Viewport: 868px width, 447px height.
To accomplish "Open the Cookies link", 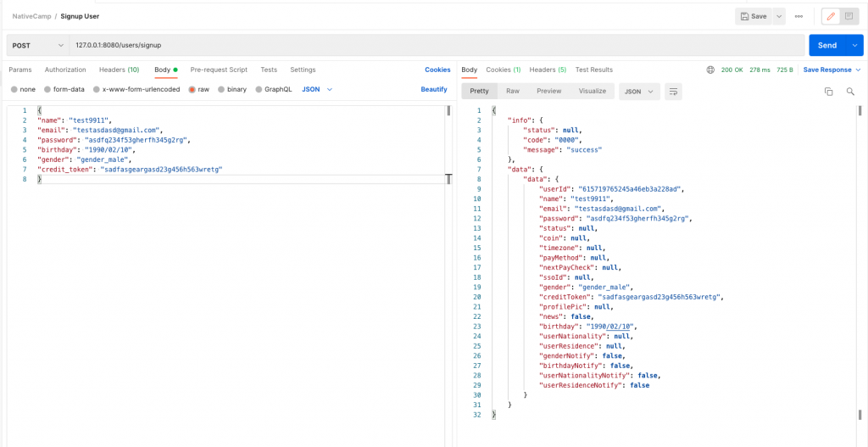I will [437, 70].
